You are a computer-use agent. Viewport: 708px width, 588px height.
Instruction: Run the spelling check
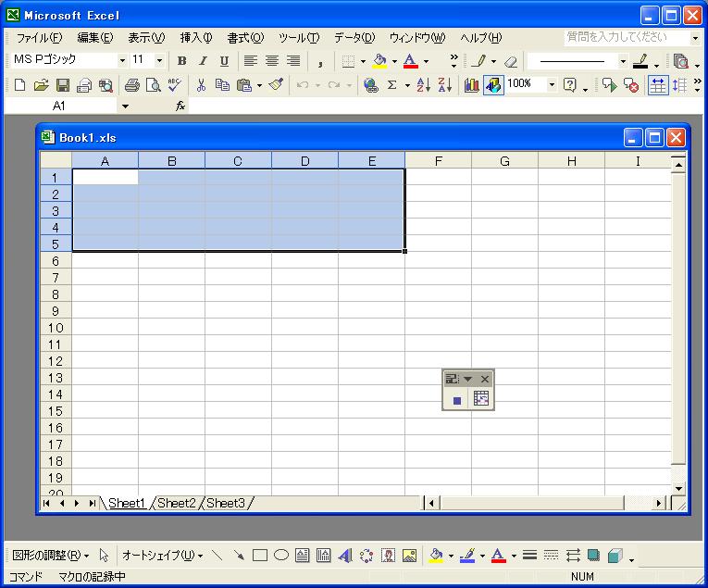tap(174, 85)
